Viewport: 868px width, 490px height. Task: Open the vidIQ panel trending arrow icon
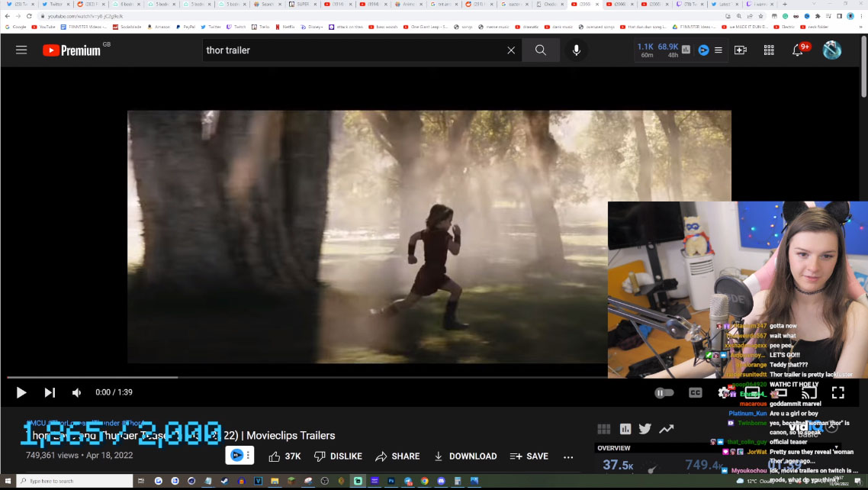click(666, 428)
